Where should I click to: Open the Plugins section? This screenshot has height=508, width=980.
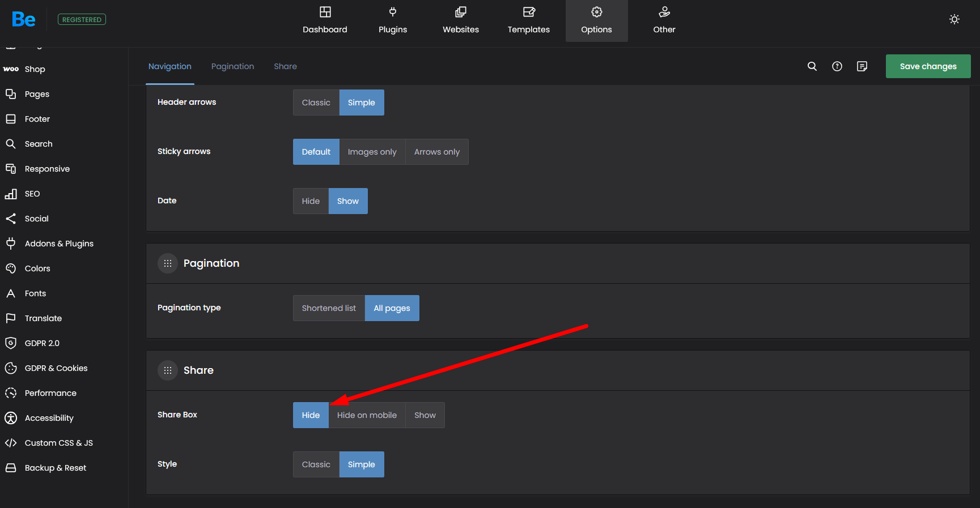392,21
